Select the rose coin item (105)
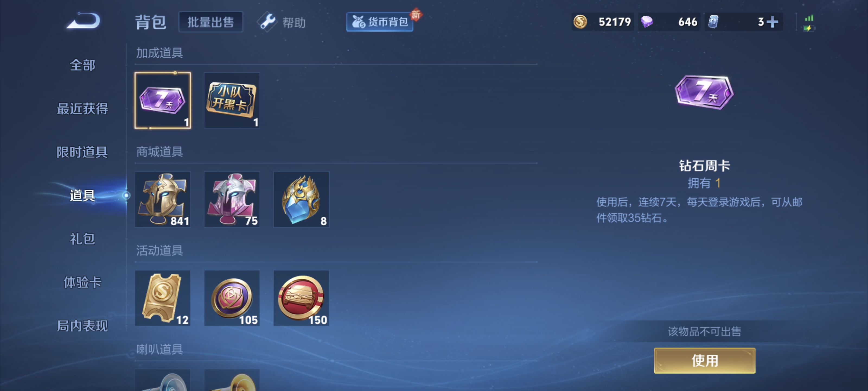868x391 pixels. [x=232, y=298]
